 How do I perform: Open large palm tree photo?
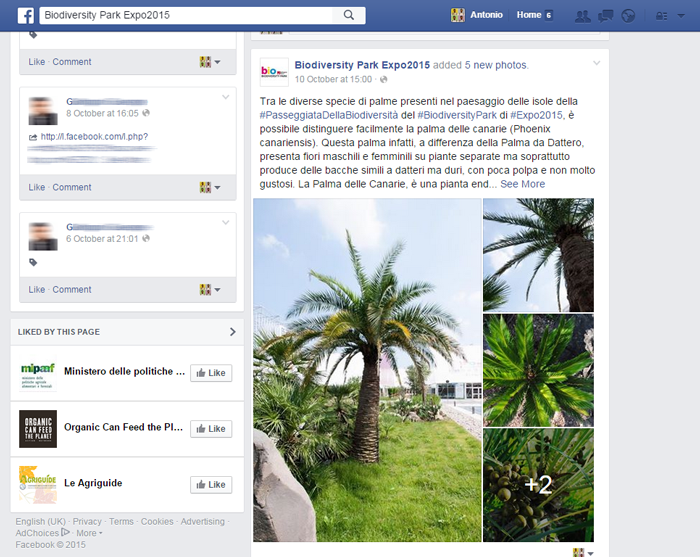367,370
